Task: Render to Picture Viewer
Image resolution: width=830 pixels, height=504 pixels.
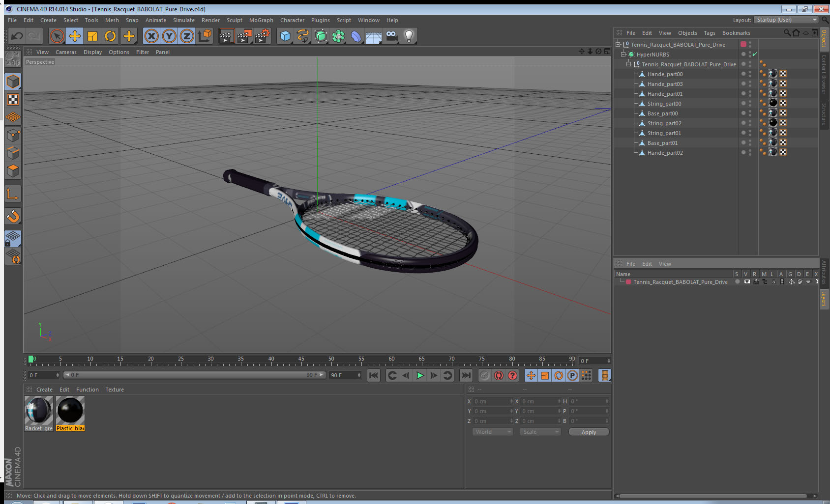Action: pos(244,36)
